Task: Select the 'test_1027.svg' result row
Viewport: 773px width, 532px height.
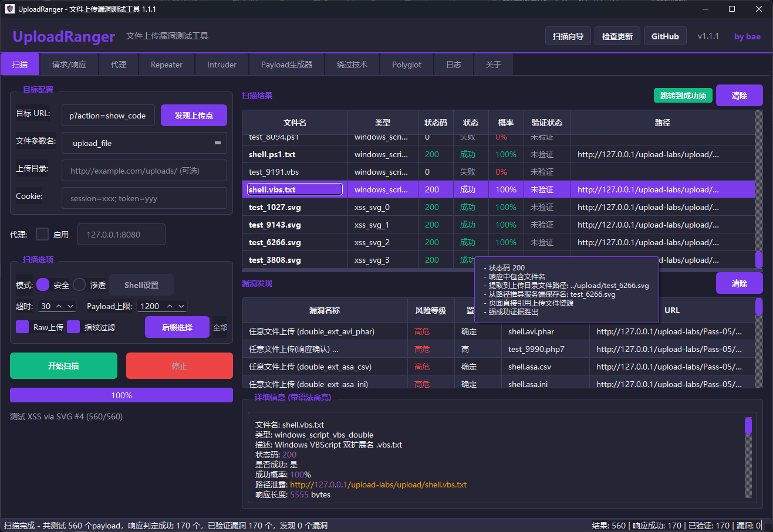Action: tap(498, 207)
